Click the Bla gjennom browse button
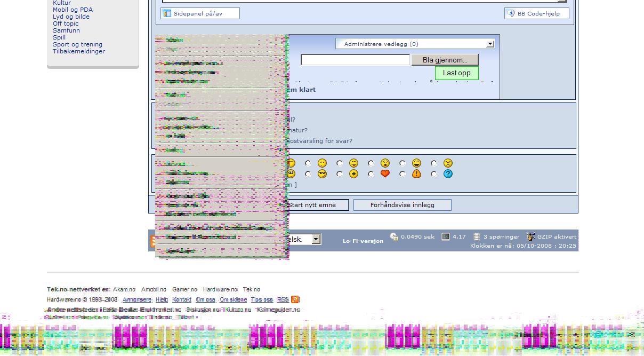This screenshot has width=644, height=356. (x=445, y=60)
